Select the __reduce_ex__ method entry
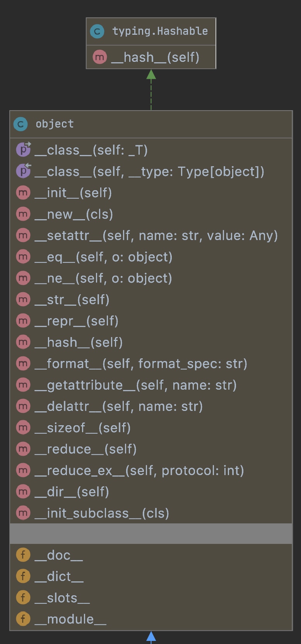Viewport: 301px width, 644px height. point(139,470)
